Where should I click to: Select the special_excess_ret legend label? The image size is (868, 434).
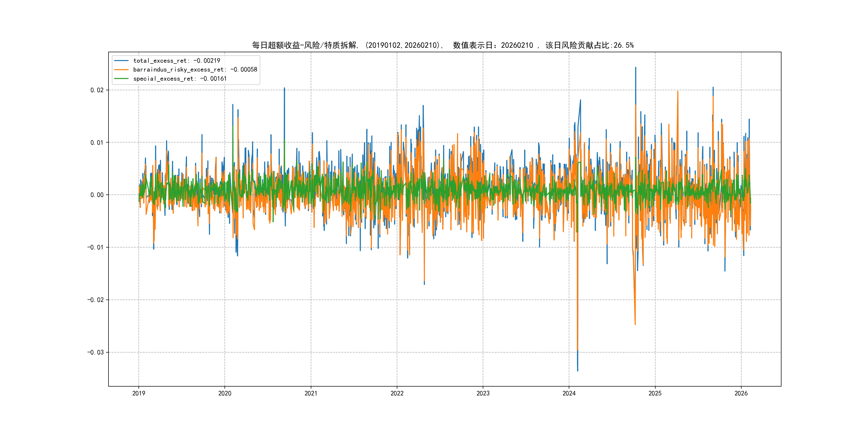(x=180, y=78)
